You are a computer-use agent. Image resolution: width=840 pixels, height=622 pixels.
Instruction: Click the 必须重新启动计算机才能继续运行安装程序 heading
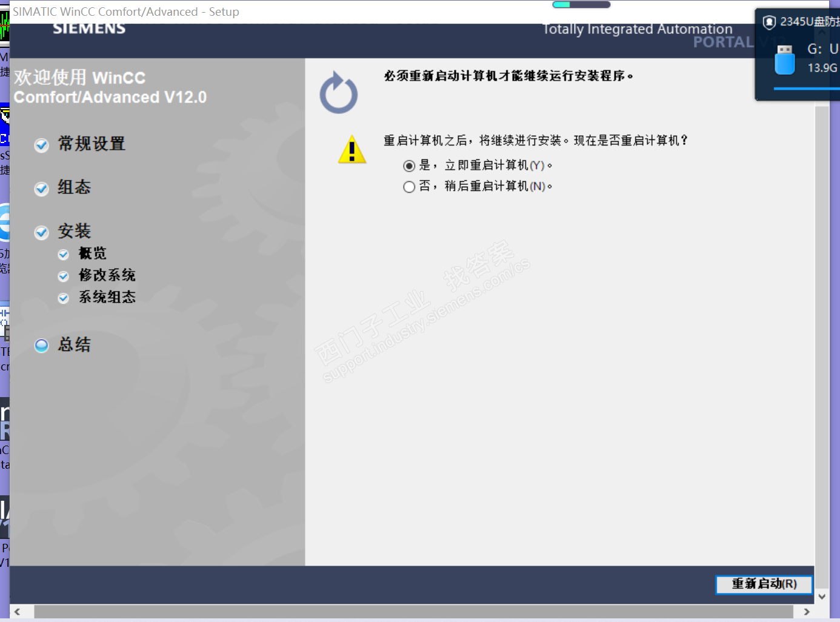(x=509, y=76)
